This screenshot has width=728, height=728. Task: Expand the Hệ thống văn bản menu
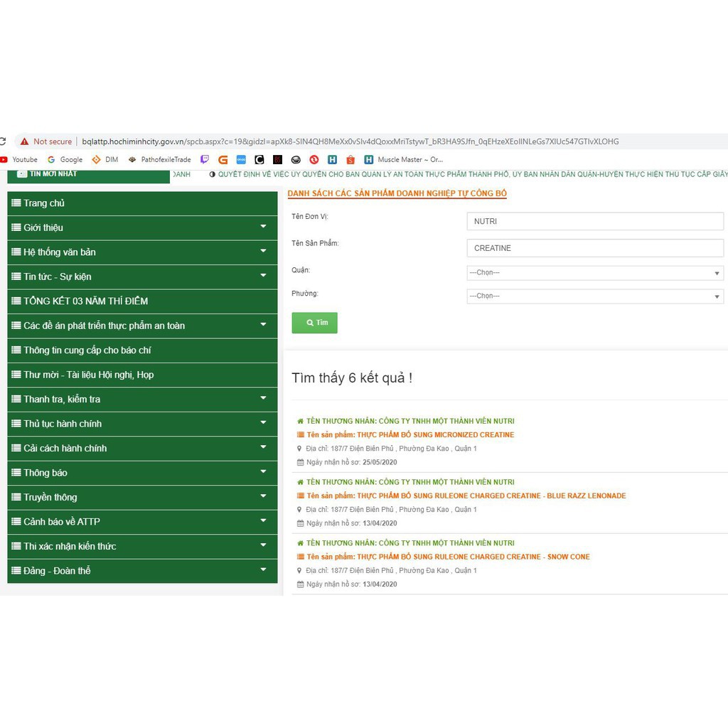coord(142,252)
